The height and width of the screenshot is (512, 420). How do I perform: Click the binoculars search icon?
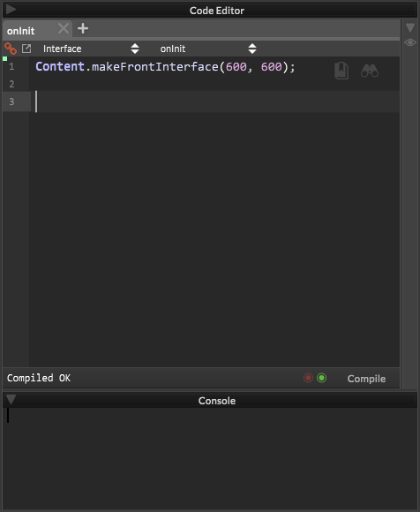(x=370, y=71)
